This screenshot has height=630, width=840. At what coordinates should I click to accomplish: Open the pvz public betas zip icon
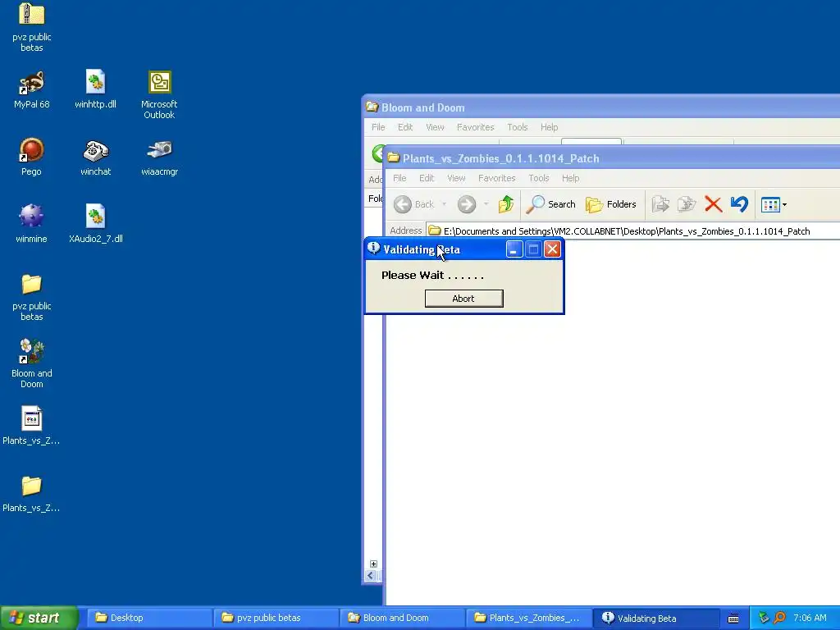click(x=32, y=15)
